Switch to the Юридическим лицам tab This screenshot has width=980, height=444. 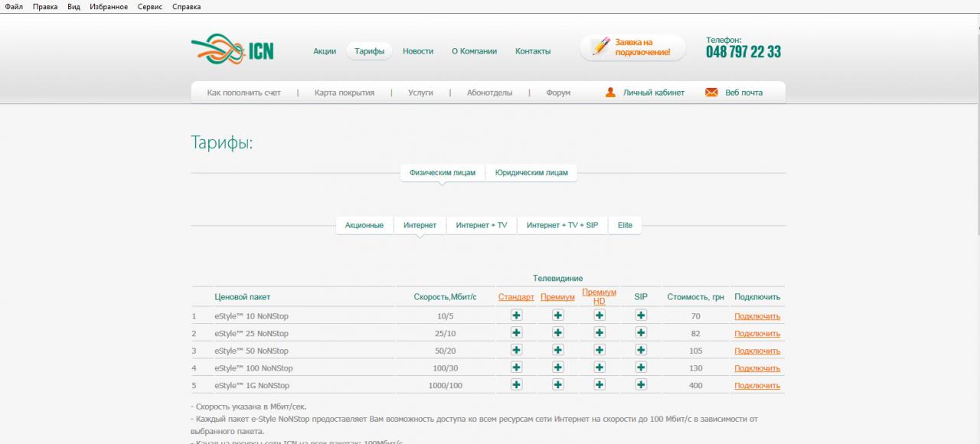[x=531, y=173]
